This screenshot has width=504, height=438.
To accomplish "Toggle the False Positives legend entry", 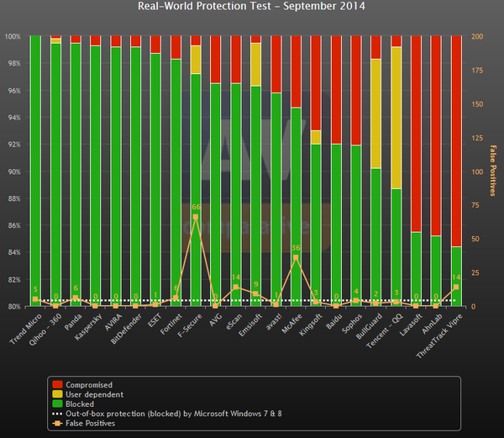I will (x=83, y=424).
